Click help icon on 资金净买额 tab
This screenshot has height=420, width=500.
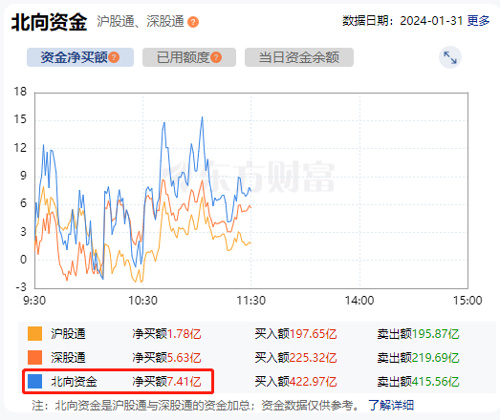pos(114,57)
